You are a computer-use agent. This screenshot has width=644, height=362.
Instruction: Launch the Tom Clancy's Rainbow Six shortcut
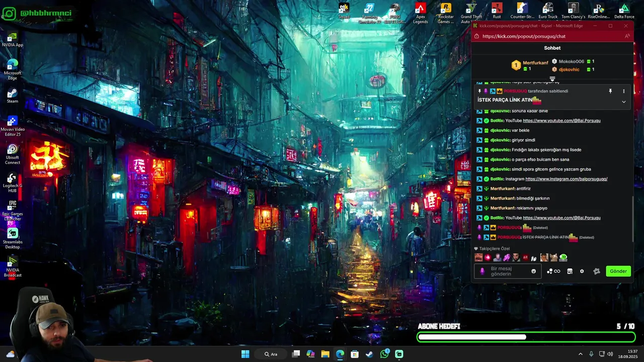573,11
